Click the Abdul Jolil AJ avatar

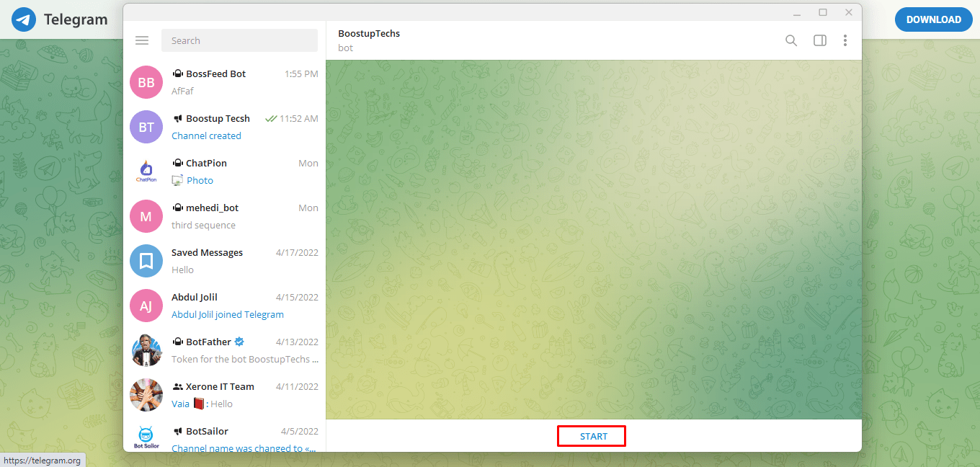146,306
